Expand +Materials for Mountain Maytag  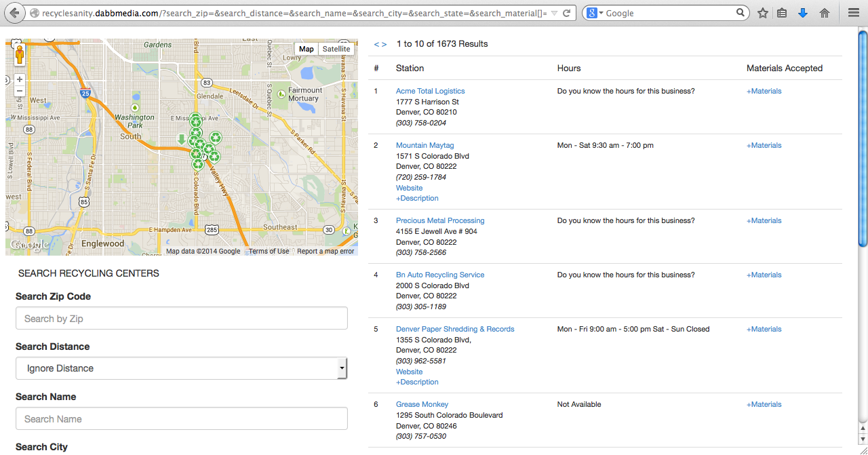[764, 145]
